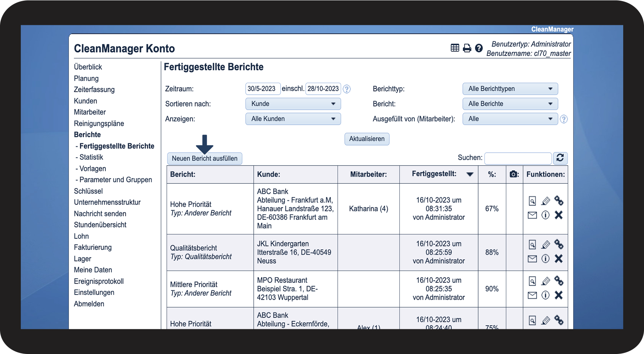The height and width of the screenshot is (354, 644).
Task: Click into the Suchen search field
Action: [x=518, y=158]
